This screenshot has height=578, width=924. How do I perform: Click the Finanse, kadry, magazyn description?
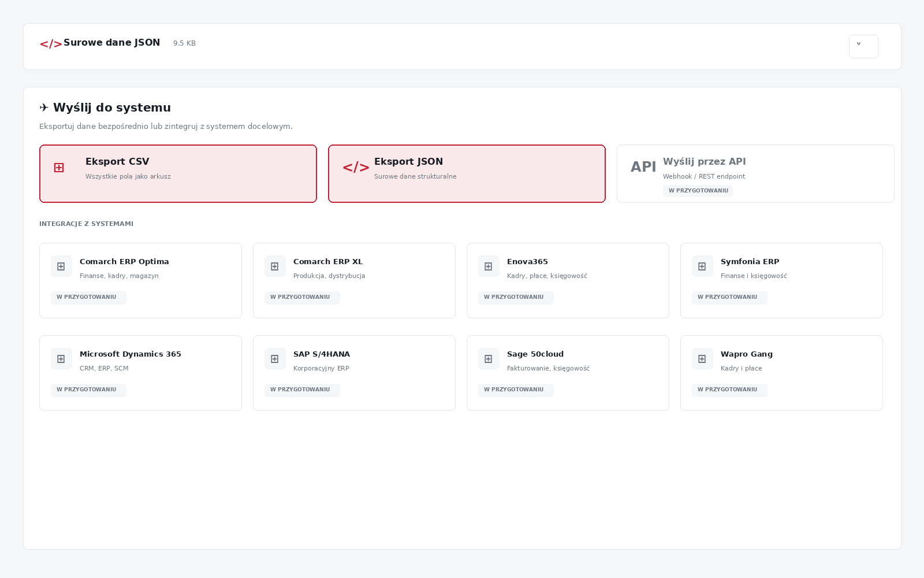click(119, 276)
